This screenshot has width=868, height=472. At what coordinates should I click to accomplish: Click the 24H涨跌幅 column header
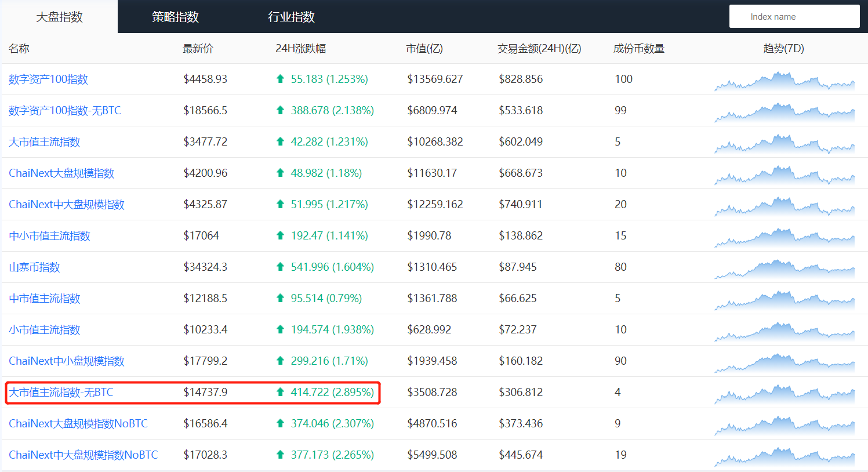(x=300, y=49)
